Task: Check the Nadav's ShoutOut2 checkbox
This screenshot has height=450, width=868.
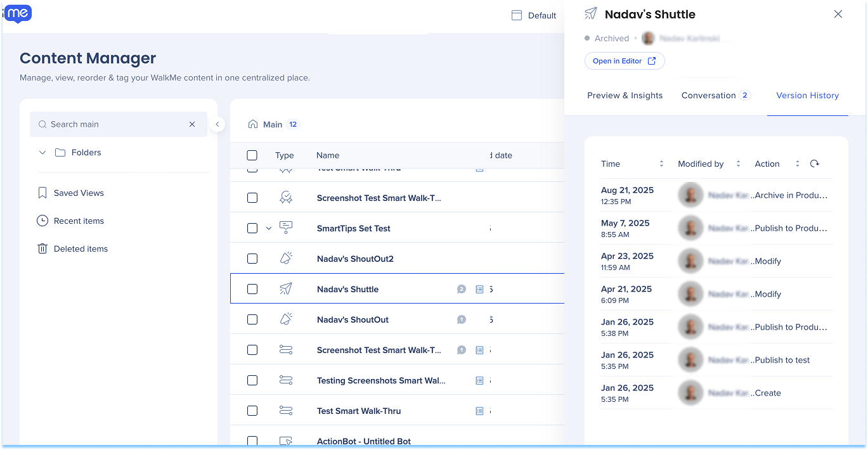Action: (252, 259)
